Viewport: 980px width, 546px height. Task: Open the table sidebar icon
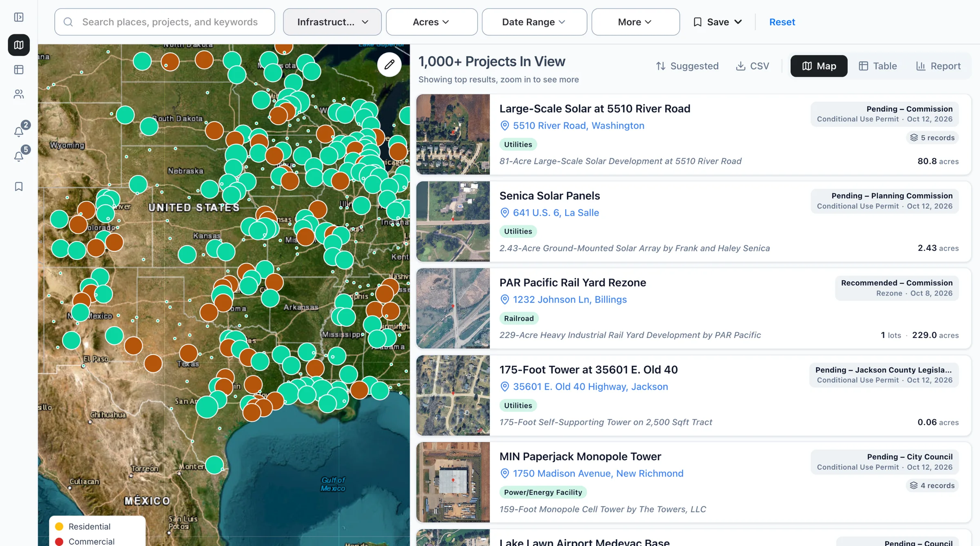(19, 69)
